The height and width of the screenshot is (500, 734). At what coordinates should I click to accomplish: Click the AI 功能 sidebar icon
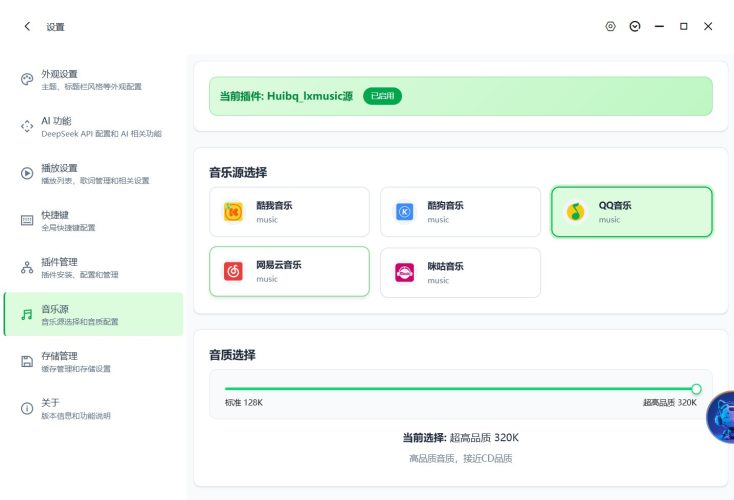point(27,126)
